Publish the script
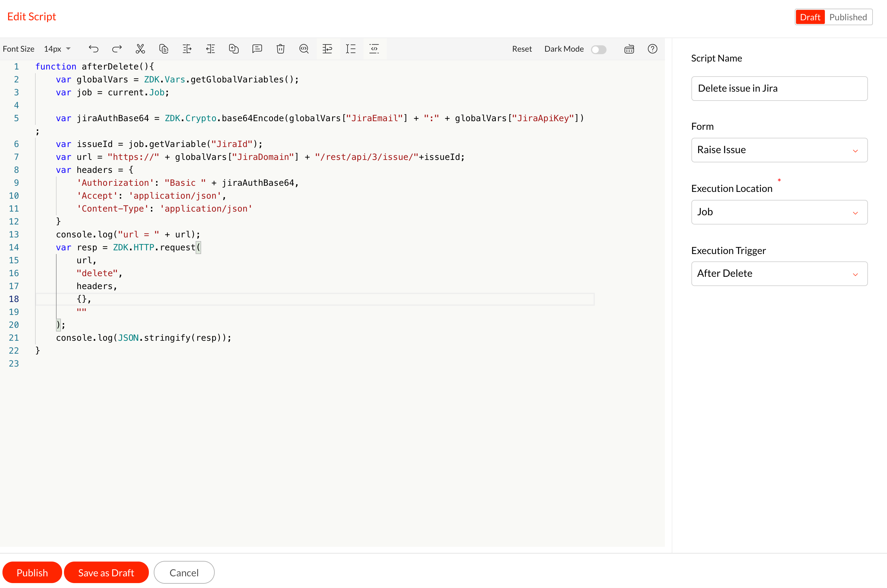Screen dimensions: 887x588 pyautogui.click(x=32, y=573)
